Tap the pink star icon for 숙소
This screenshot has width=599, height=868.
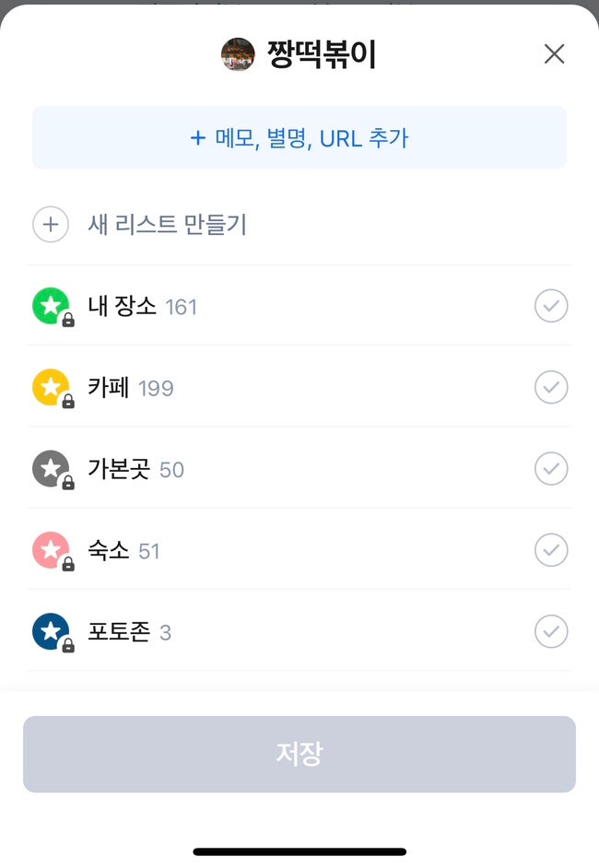click(x=51, y=550)
